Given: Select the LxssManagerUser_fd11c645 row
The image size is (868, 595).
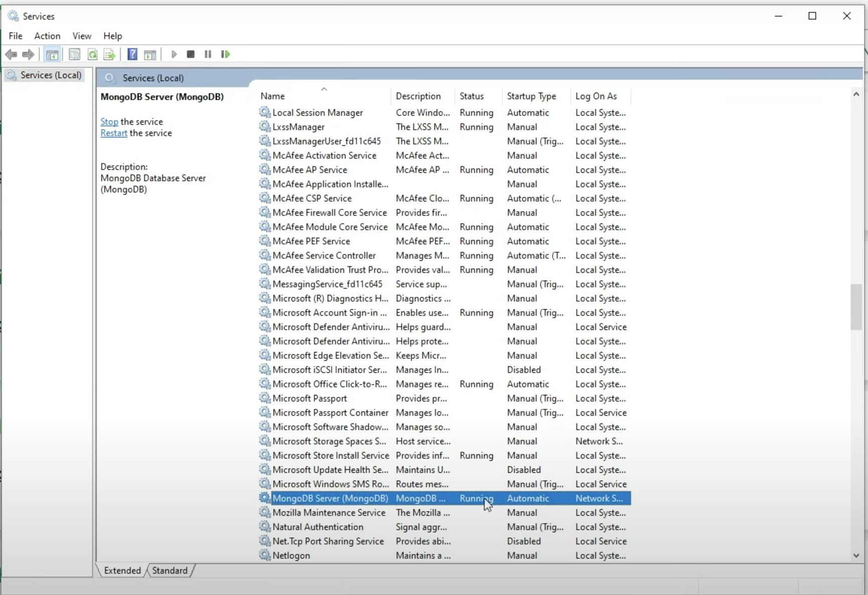Looking at the screenshot, I should [444, 141].
